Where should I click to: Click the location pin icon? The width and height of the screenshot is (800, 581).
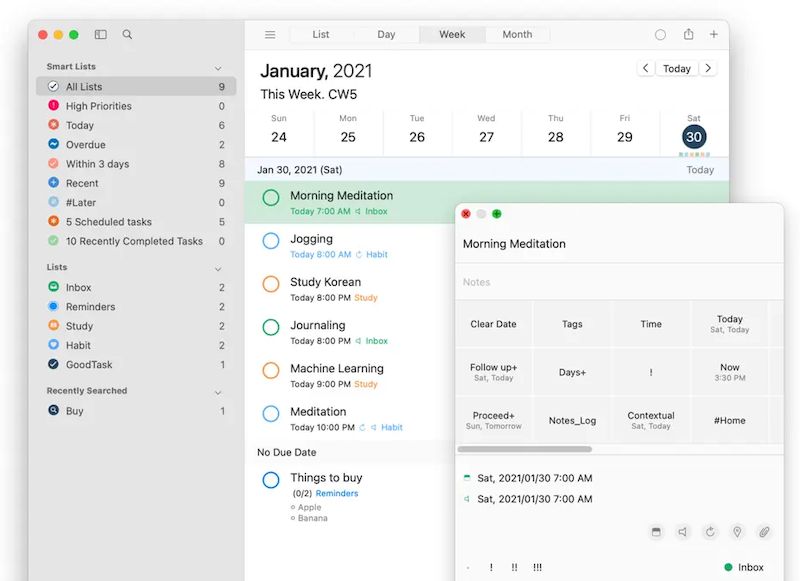point(737,532)
